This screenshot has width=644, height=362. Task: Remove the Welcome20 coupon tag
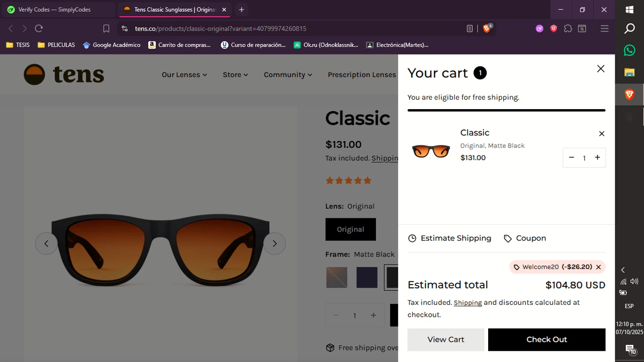pos(598,267)
